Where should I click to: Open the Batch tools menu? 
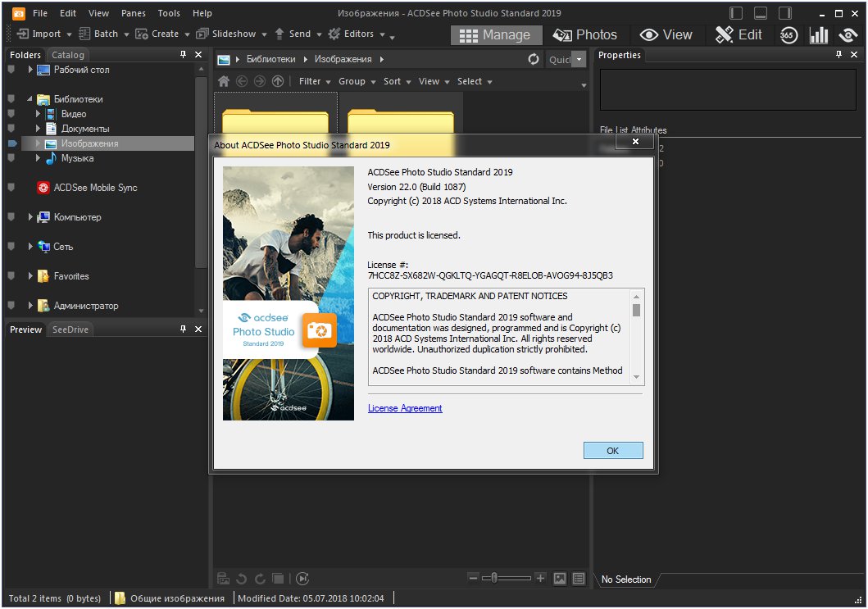(x=103, y=34)
